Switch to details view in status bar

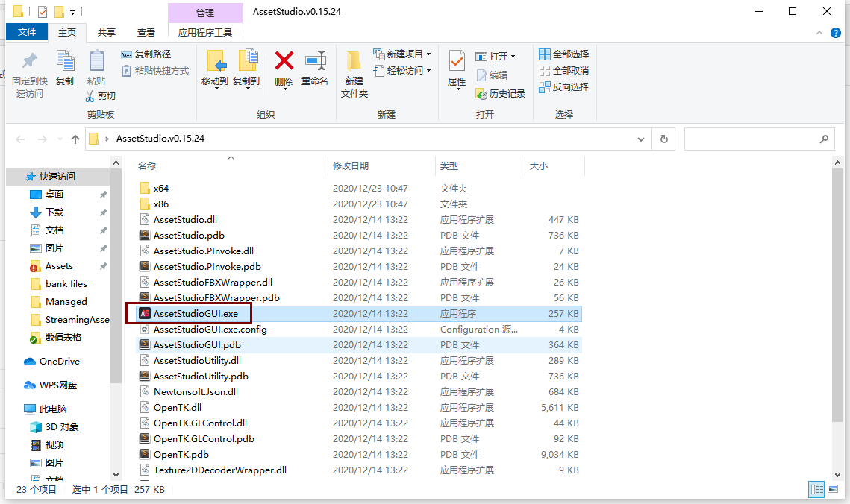point(816,489)
